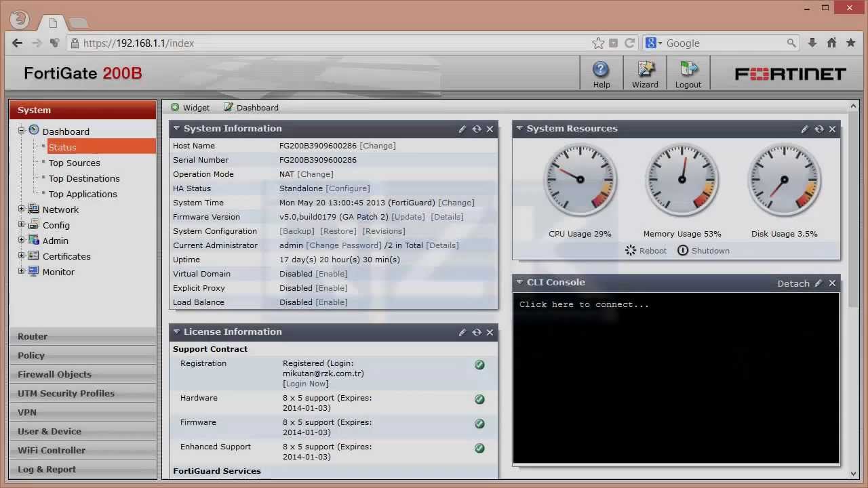Click the Change Password link
This screenshot has height=488, width=868.
click(344, 245)
